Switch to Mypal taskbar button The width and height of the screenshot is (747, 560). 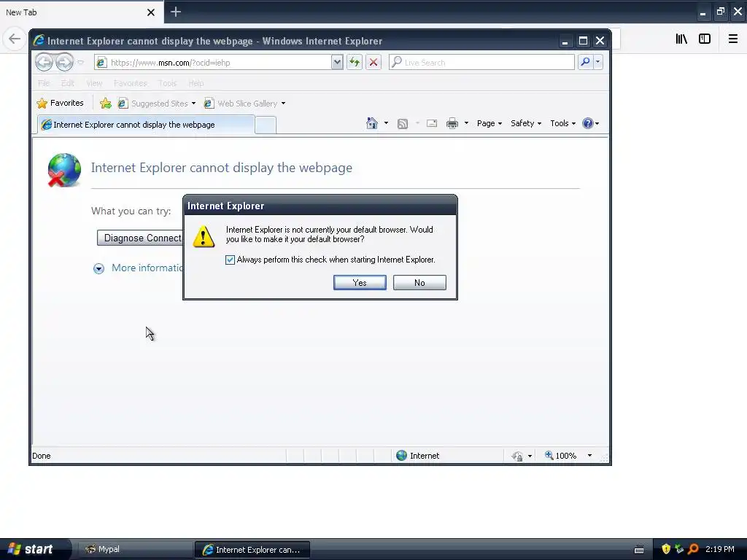[135, 550]
